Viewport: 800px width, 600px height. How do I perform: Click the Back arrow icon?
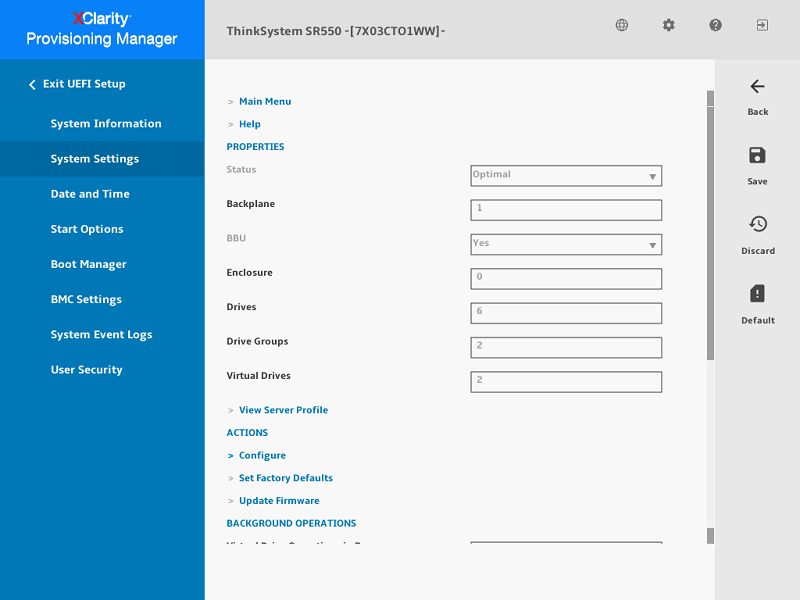(758, 86)
